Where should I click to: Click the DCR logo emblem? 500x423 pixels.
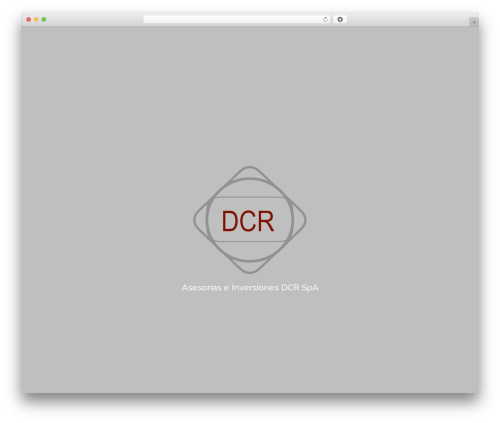tap(250, 220)
